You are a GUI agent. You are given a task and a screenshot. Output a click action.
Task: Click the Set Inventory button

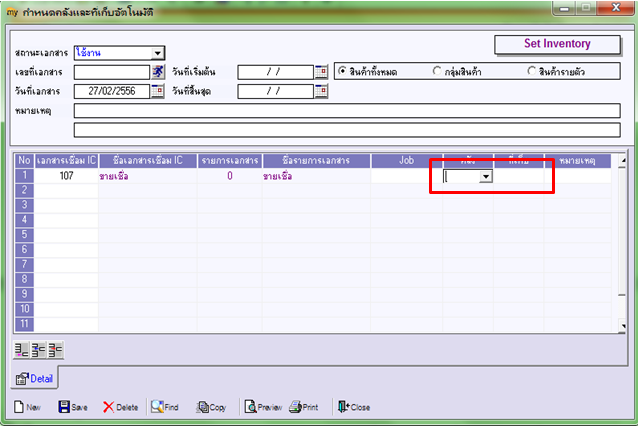click(x=557, y=44)
